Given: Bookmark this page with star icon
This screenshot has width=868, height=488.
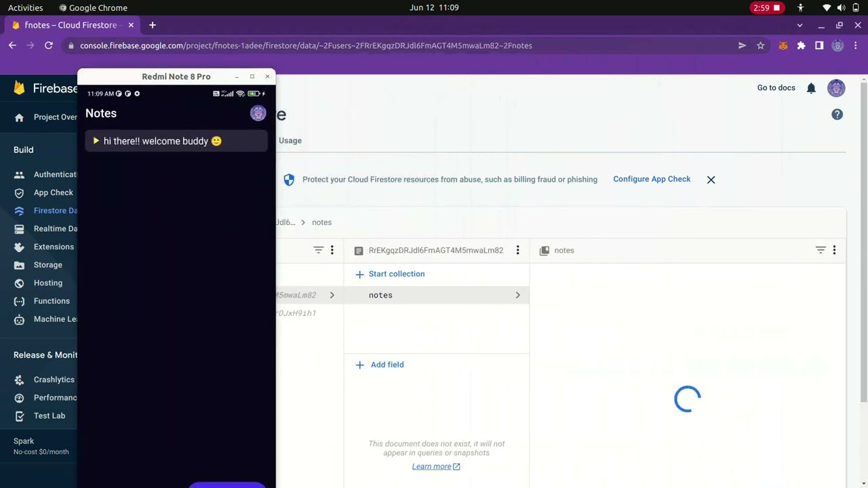Looking at the screenshot, I should [x=761, y=45].
